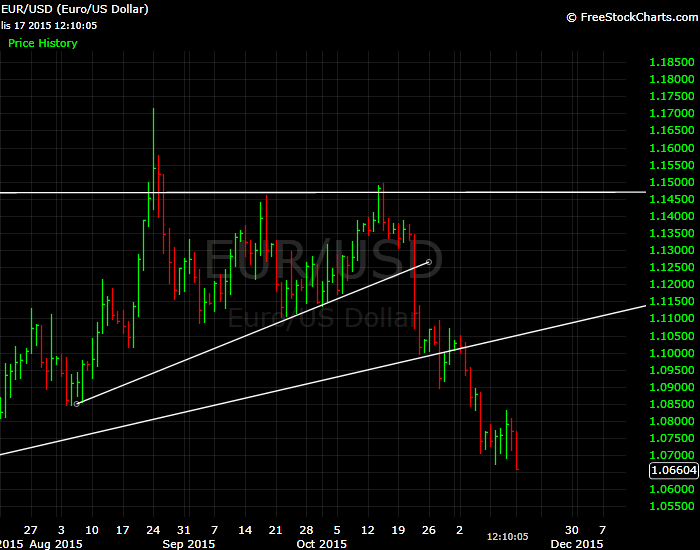Image resolution: width=700 pixels, height=550 pixels.
Task: Click the 1.12000 price label
Action: (x=672, y=284)
